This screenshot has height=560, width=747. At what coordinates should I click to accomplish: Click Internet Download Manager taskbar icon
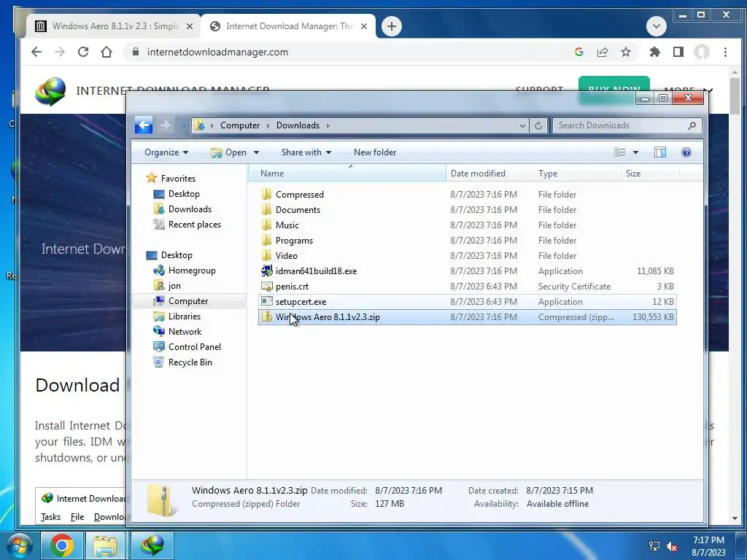tap(152, 545)
